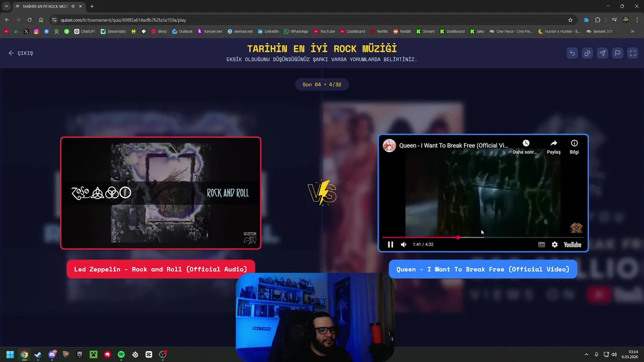Open the Hunter x Hunter bookmark
644x362 pixels.
tap(559, 31)
